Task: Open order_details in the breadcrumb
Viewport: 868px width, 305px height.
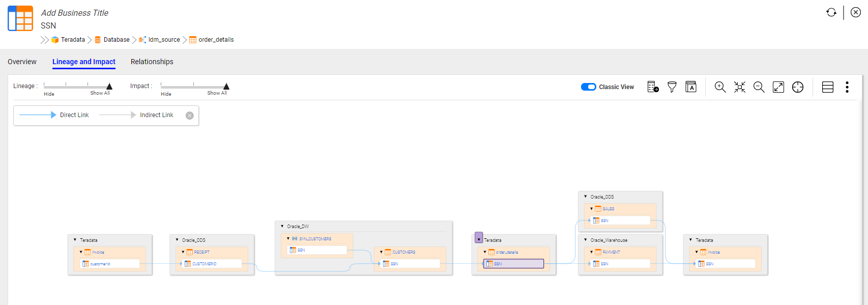Action: coord(216,40)
